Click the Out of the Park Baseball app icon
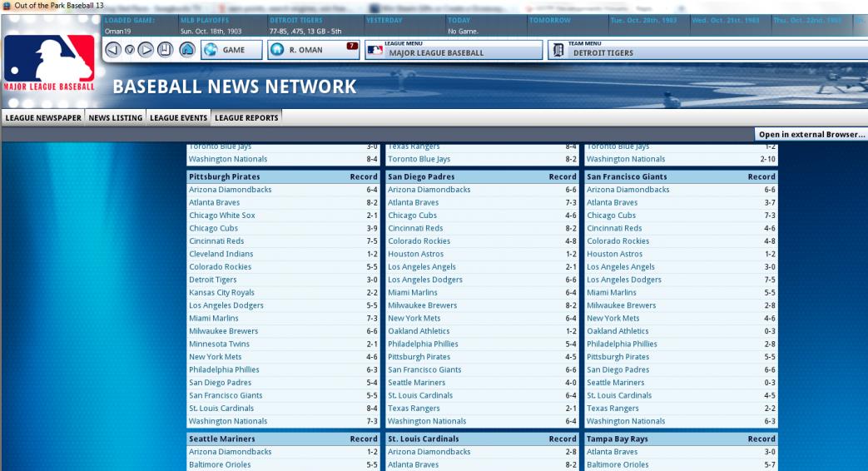Viewport: 868px width, 471px height. pyautogui.click(x=7, y=6)
